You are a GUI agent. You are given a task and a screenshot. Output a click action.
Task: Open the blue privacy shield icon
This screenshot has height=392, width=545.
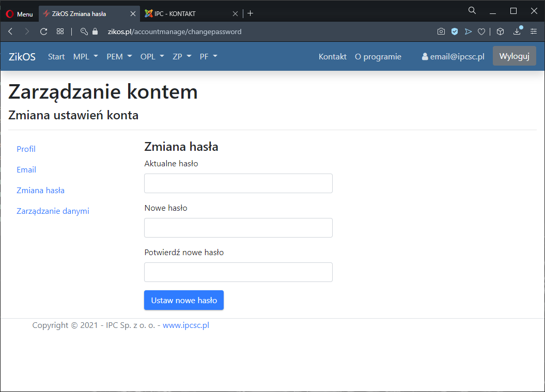click(455, 32)
